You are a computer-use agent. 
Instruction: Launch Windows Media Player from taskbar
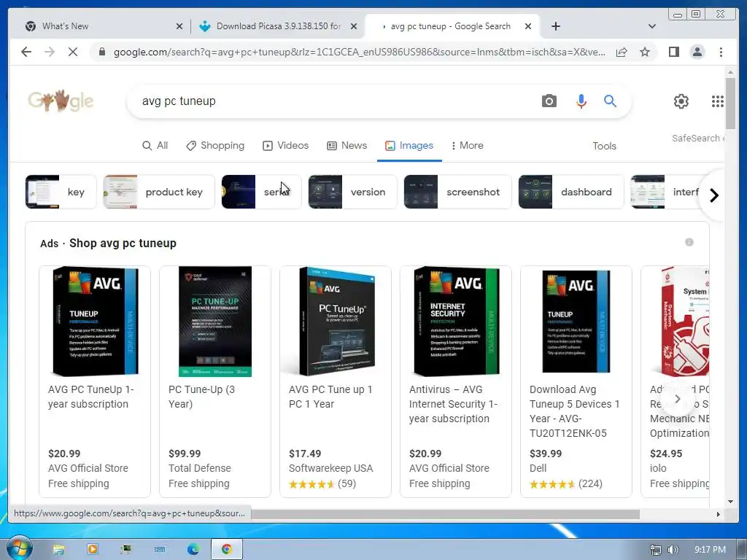pos(93,550)
